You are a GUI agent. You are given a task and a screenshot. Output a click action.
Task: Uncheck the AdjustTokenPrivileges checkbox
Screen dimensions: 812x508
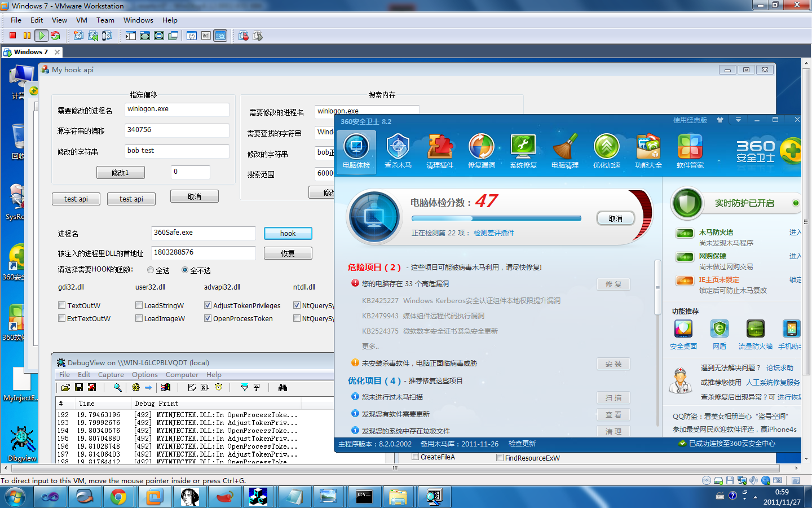click(208, 305)
